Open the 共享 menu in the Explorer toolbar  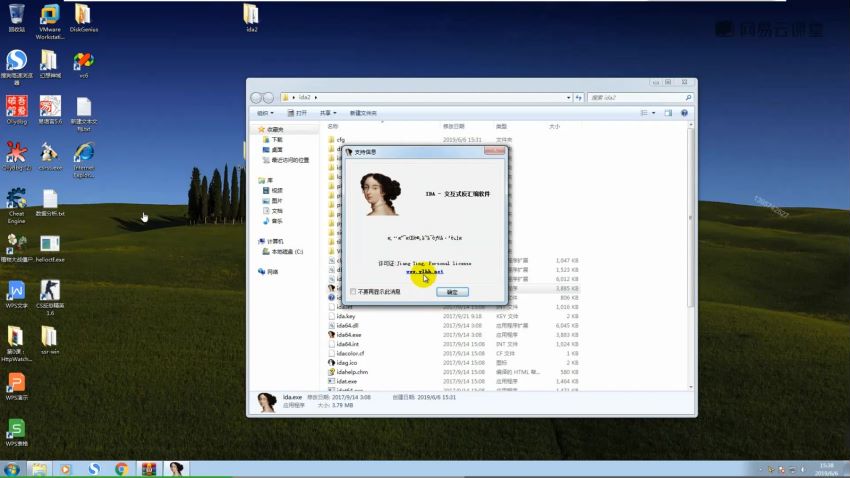pyautogui.click(x=327, y=113)
